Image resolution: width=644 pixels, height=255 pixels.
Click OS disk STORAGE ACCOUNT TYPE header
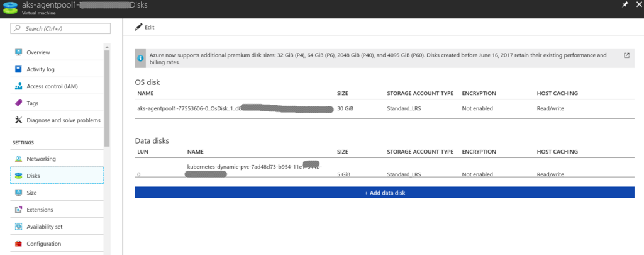pyautogui.click(x=420, y=93)
